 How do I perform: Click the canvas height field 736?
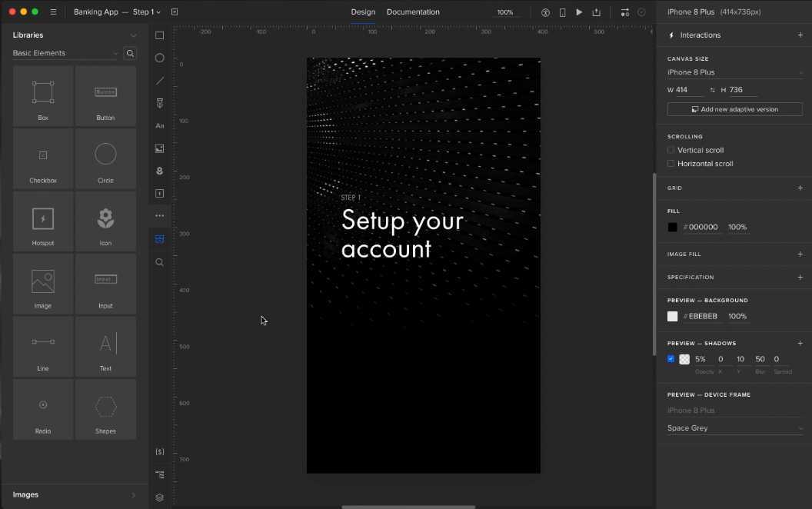743,90
